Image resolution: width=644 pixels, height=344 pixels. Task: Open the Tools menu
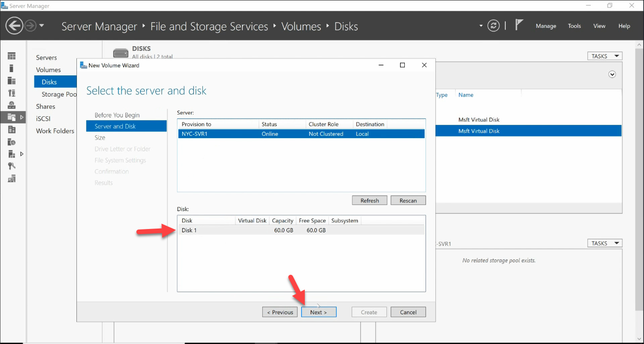[x=574, y=26]
